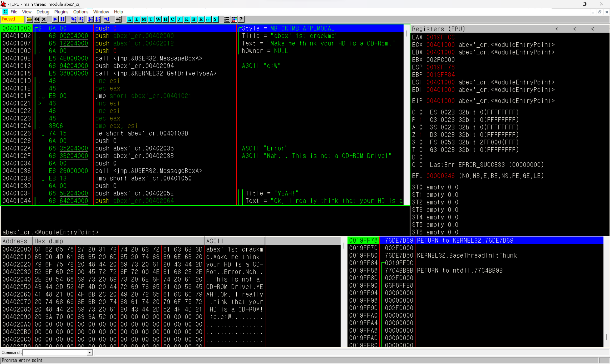The height and width of the screenshot is (364, 610).
Task: Open Debugging options list icon
Action: (x=227, y=19)
